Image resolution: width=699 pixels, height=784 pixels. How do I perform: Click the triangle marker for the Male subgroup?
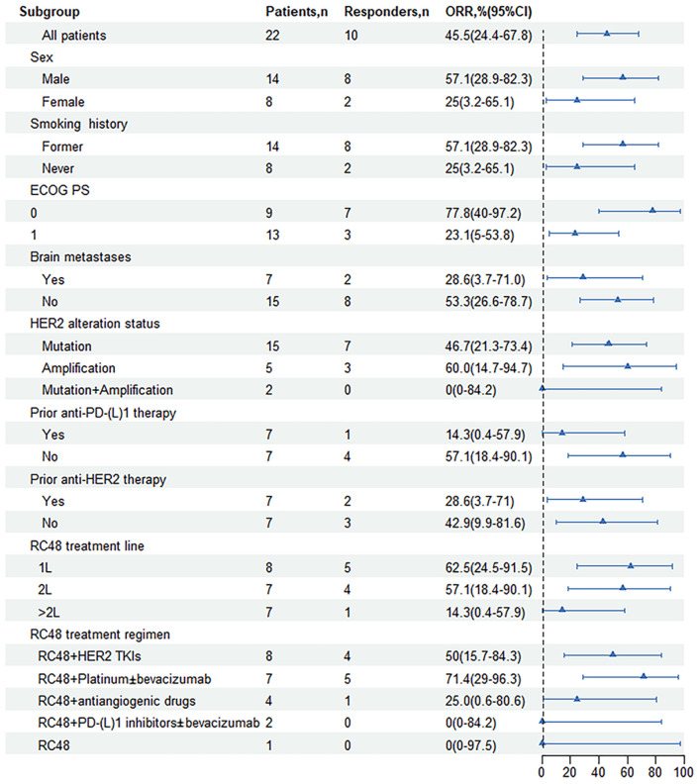[622, 76]
